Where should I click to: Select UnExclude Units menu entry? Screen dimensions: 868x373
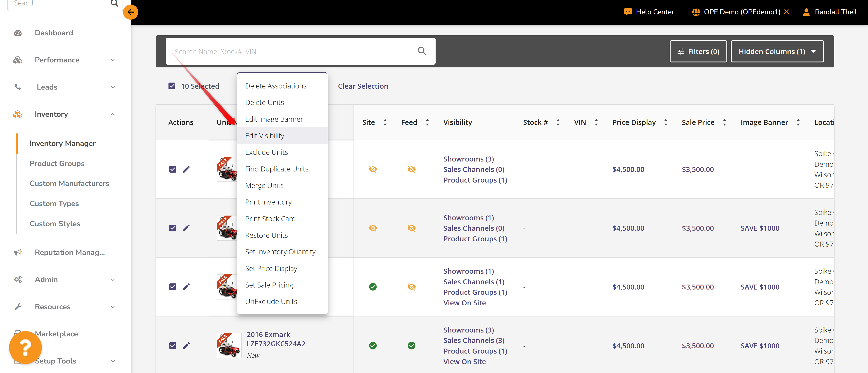282,302
